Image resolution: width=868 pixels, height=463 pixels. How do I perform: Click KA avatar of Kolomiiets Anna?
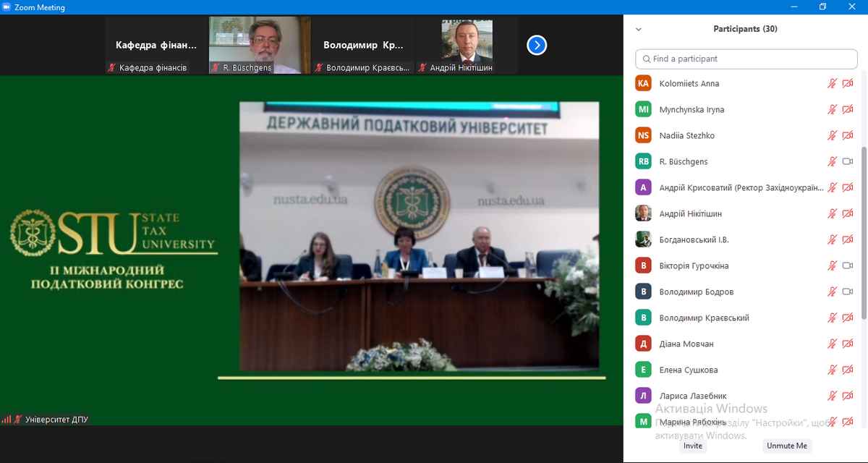(x=643, y=84)
